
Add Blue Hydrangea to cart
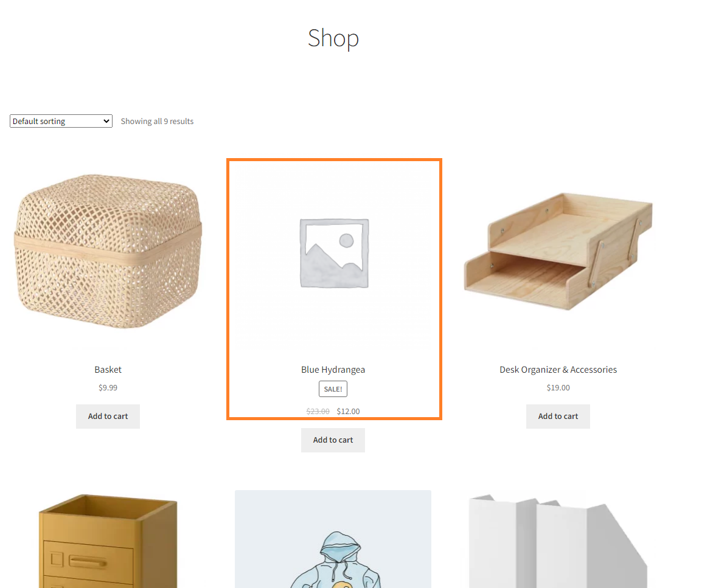pyautogui.click(x=333, y=440)
